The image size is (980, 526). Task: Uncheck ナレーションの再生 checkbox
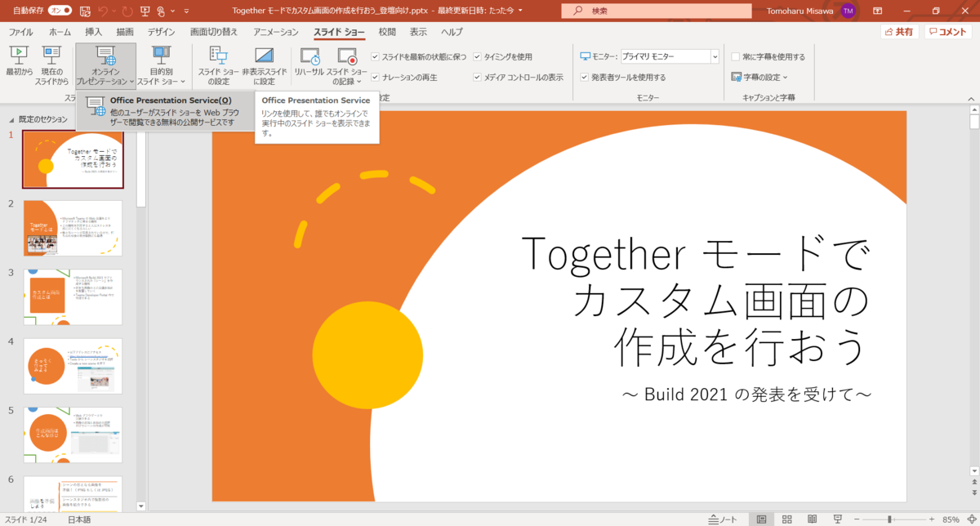pyautogui.click(x=375, y=78)
